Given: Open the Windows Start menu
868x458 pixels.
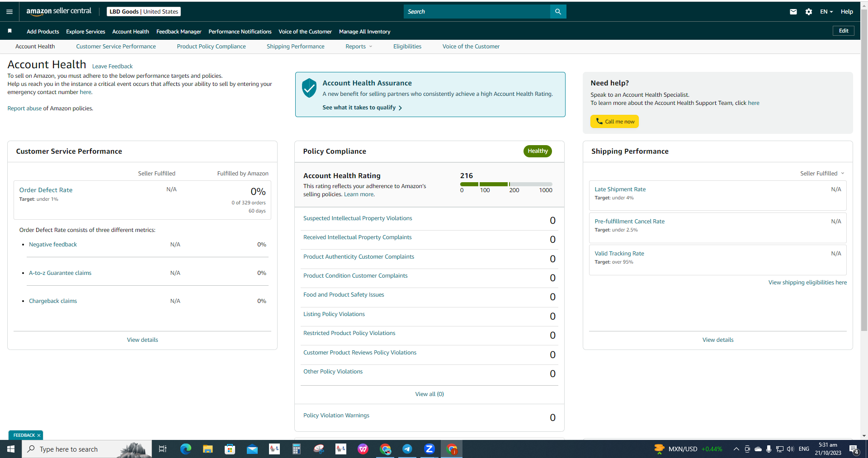Looking at the screenshot, I should pyautogui.click(x=11, y=449).
